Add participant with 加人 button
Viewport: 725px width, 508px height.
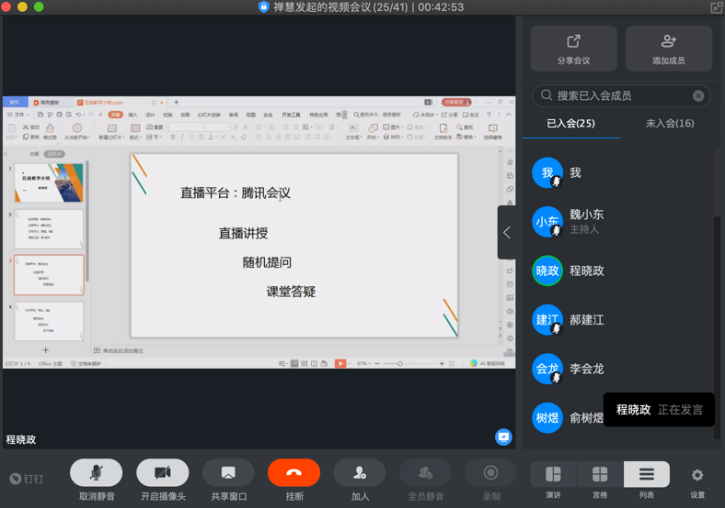[360, 473]
